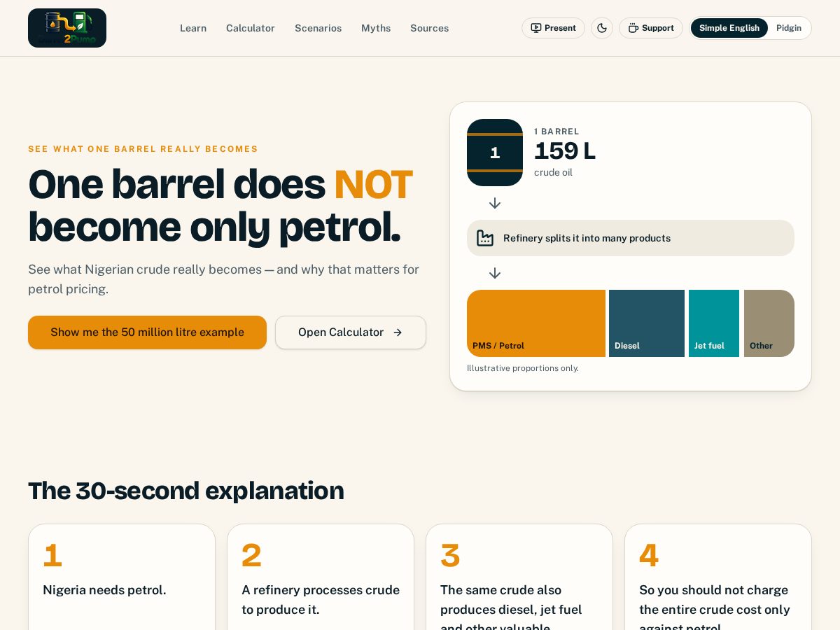This screenshot has width=840, height=630.
Task: Show the 50 million litre example
Action: click(147, 332)
